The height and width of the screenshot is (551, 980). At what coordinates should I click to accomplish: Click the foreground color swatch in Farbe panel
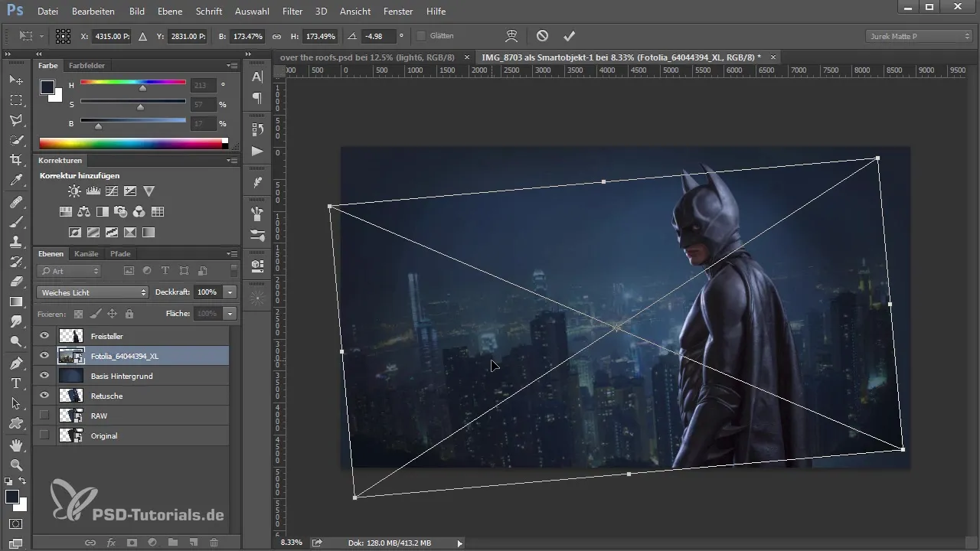(47, 87)
